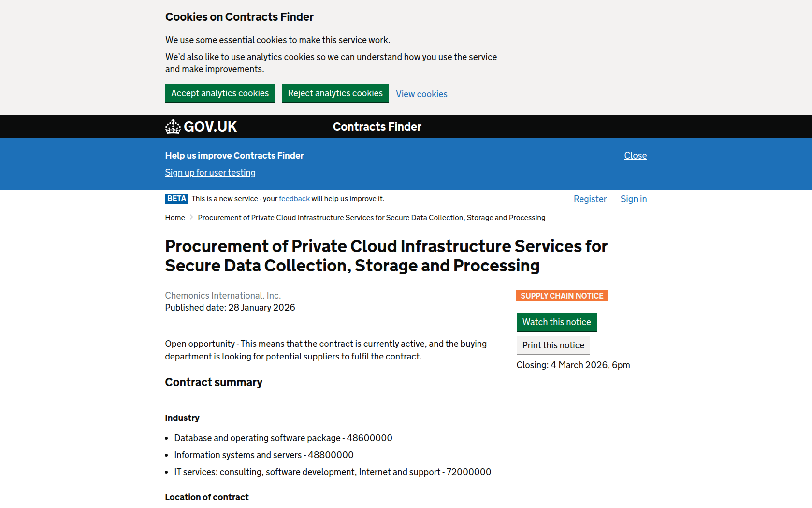The height and width of the screenshot is (508, 812).
Task: Open the feedback link in the beta banner
Action: [x=294, y=199]
